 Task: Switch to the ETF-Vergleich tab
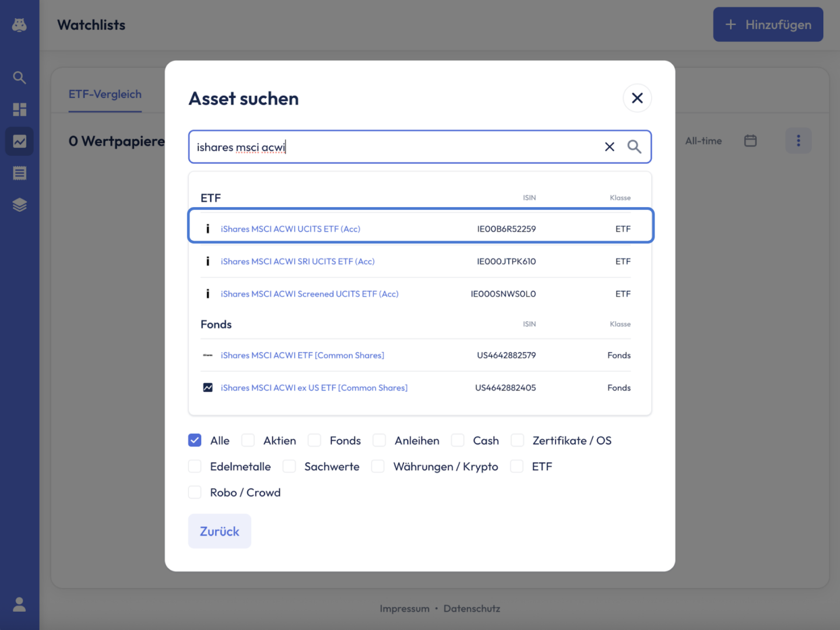click(105, 94)
